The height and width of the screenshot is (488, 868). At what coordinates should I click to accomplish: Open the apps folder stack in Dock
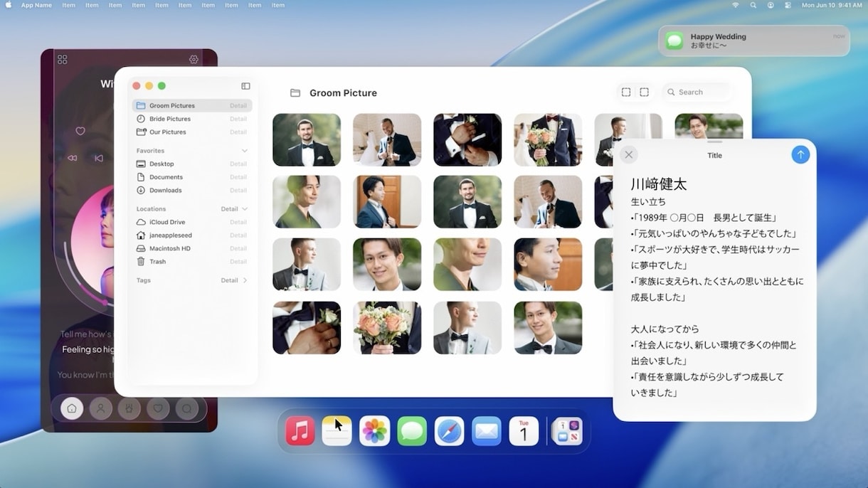click(x=568, y=431)
